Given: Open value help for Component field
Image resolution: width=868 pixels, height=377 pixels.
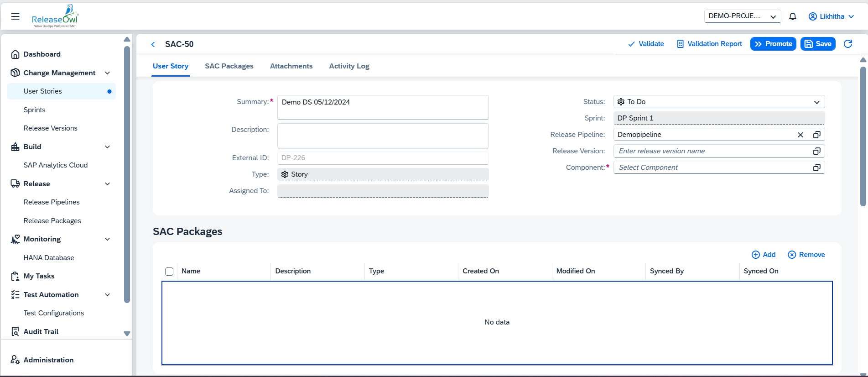Looking at the screenshot, I should coord(816,168).
